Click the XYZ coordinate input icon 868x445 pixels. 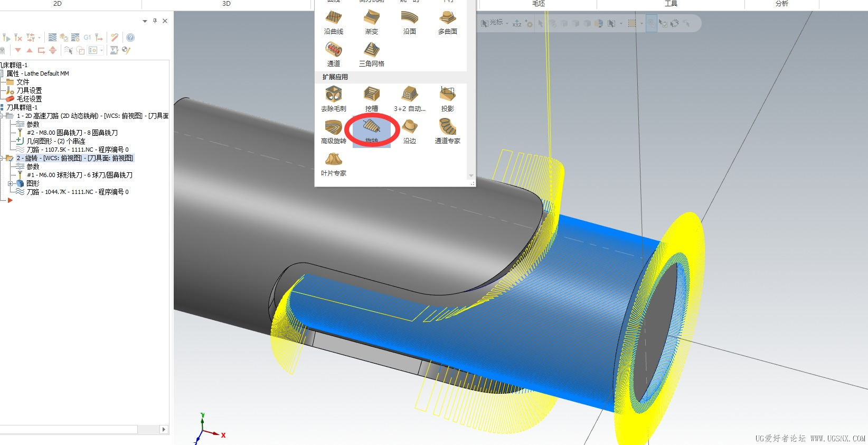pos(517,24)
